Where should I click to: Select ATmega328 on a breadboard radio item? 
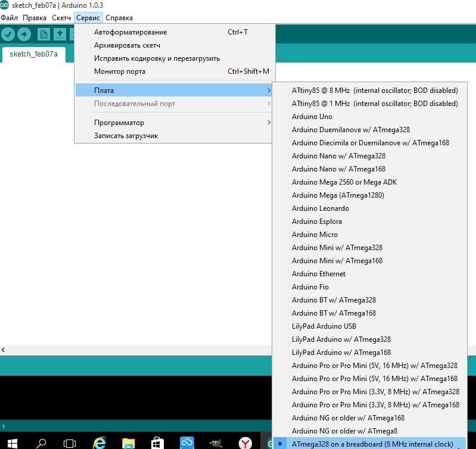tap(369, 444)
